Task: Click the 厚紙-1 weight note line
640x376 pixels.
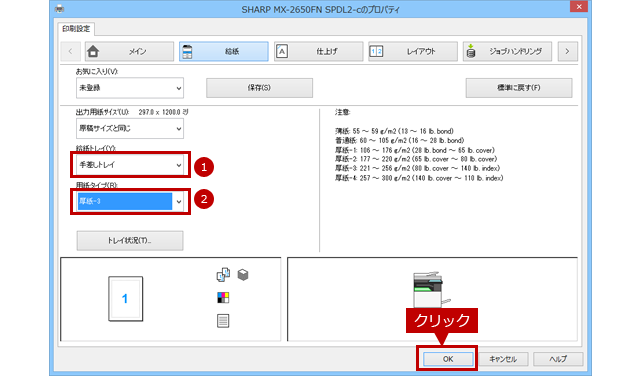Action: click(x=415, y=150)
